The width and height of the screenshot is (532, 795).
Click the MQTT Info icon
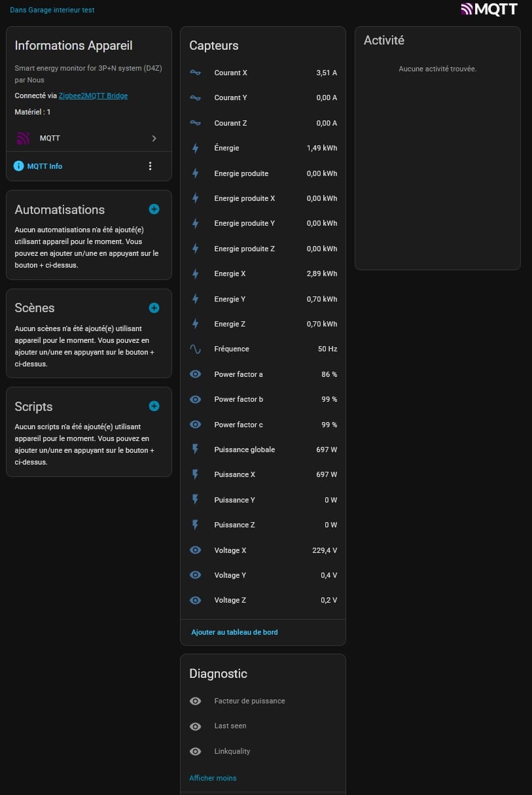19,166
